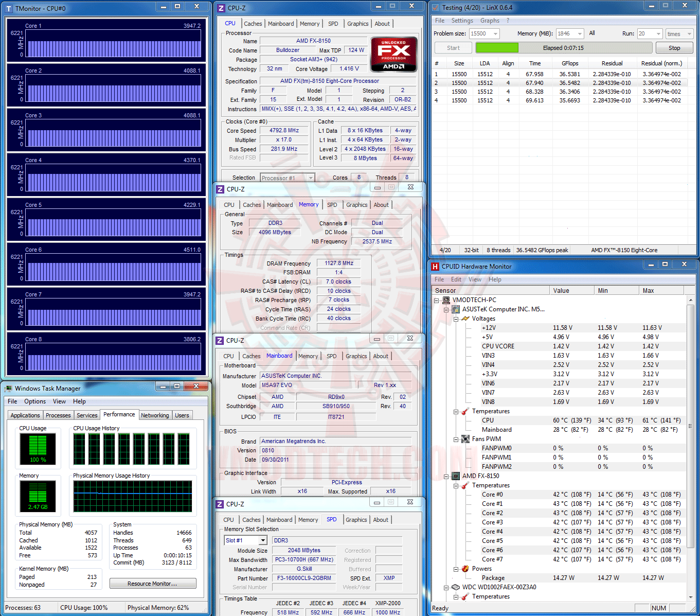Click the thermometer icon beside Temperatures under AMD FX-8150
Viewport: 700px width, 616px height.
(465, 485)
